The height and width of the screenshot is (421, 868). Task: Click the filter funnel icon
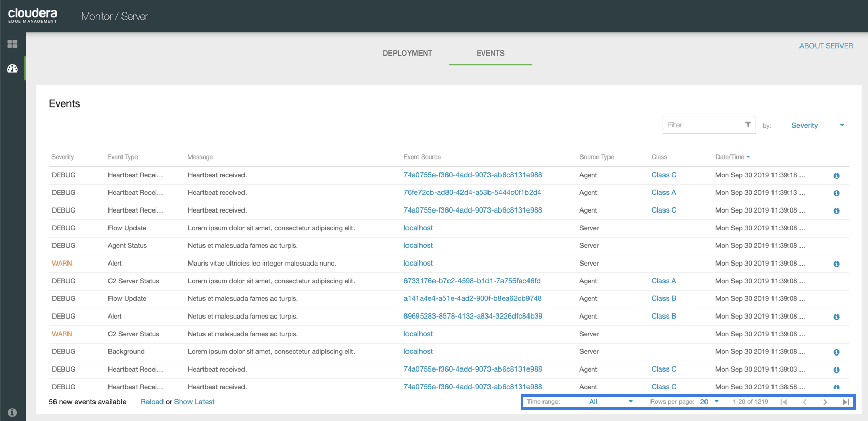(x=748, y=125)
